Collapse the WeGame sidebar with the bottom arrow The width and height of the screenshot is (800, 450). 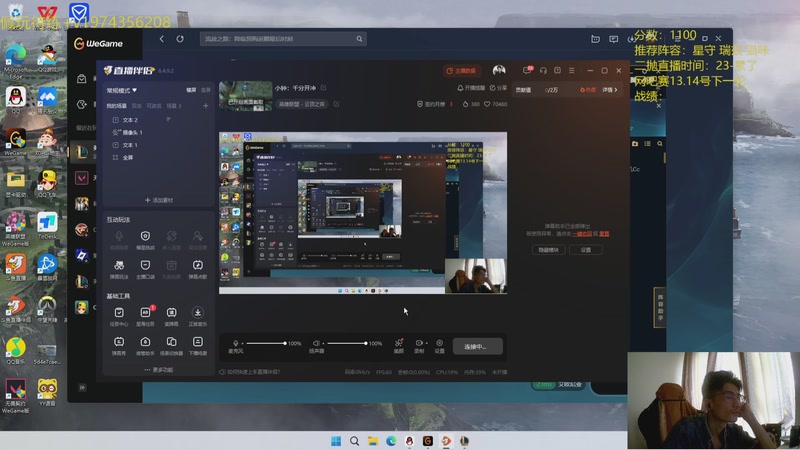point(82,388)
